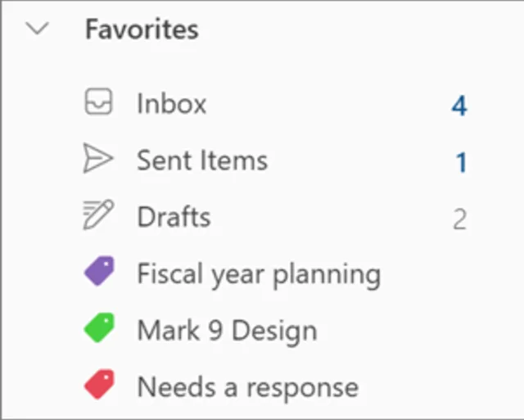Select Needs a response category text

[247, 386]
